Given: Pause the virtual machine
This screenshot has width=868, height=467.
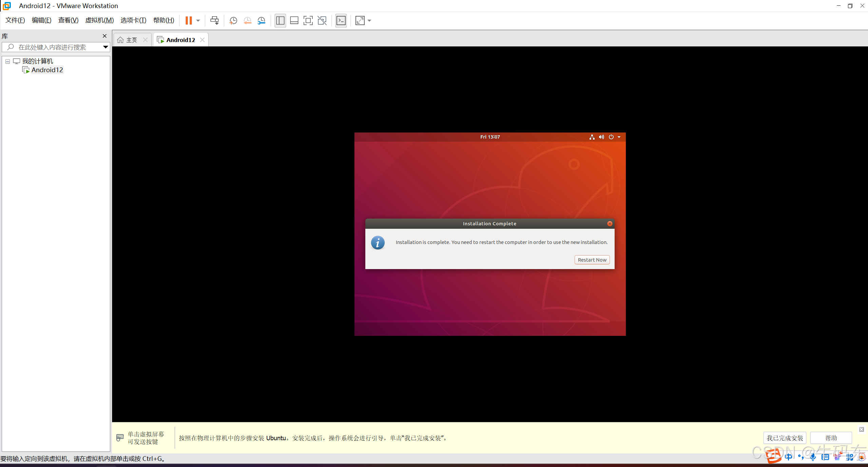Looking at the screenshot, I should (x=189, y=21).
